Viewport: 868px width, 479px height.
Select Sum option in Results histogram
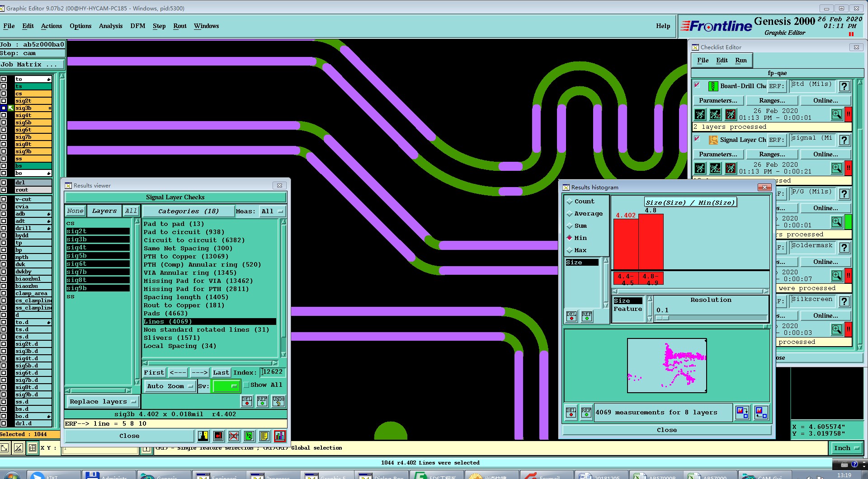point(576,226)
